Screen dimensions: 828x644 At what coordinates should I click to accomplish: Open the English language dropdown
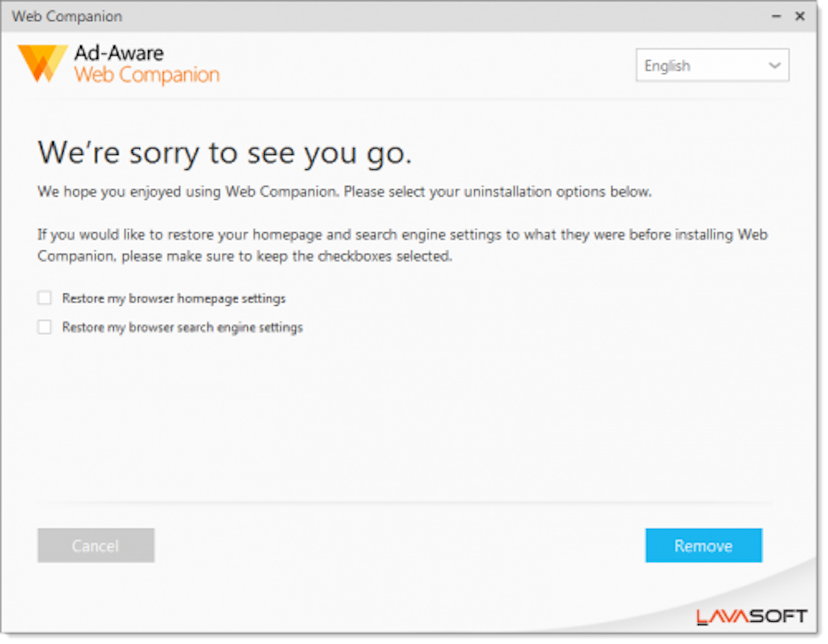point(712,65)
